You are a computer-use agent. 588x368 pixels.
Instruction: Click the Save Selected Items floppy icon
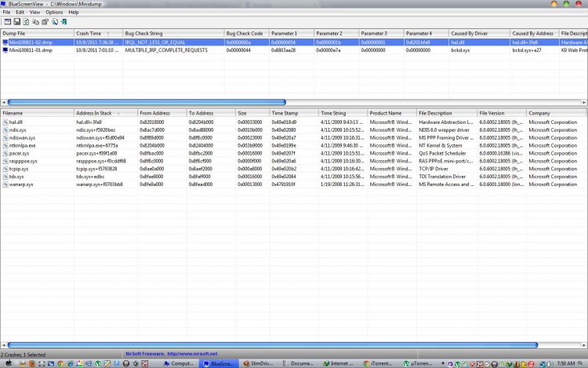click(x=17, y=22)
